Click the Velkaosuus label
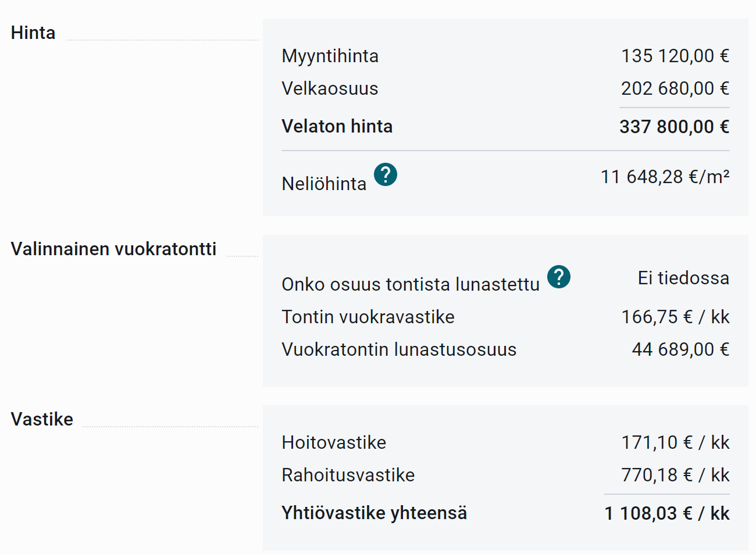 [x=330, y=89]
